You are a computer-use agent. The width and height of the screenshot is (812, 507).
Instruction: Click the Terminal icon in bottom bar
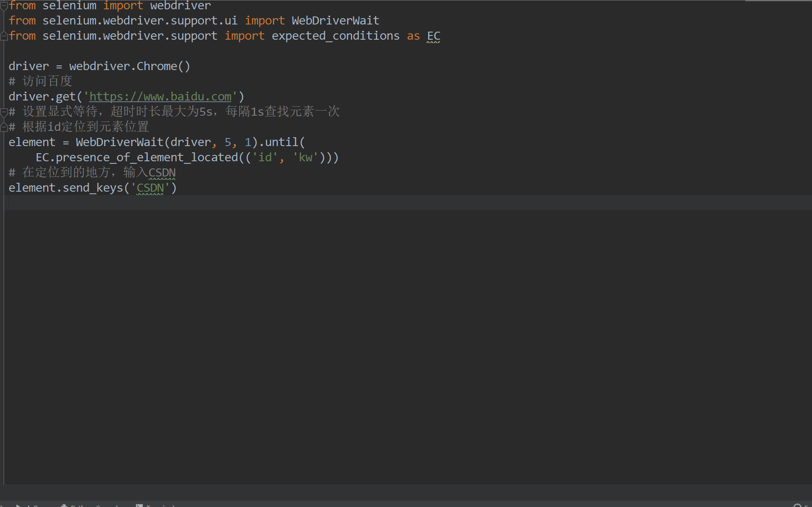point(139,505)
